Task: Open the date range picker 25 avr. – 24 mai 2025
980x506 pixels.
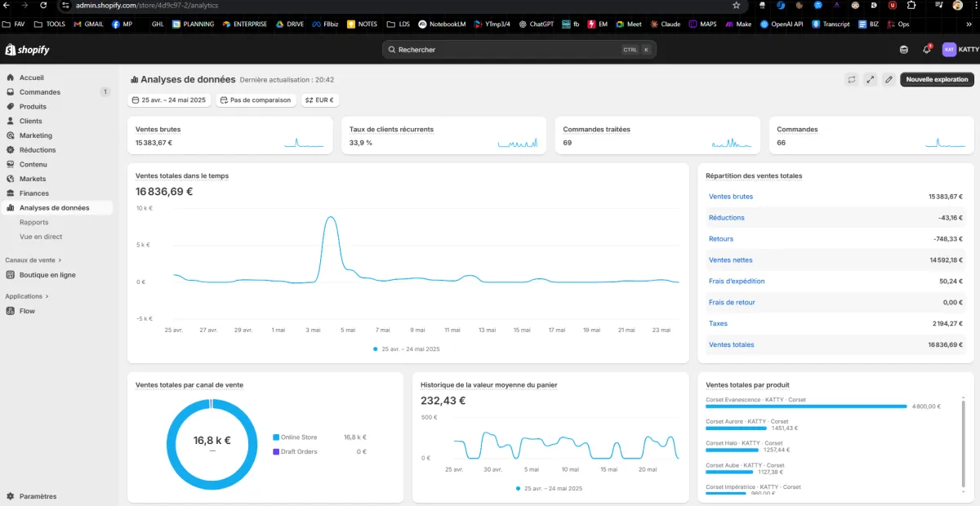Action: (170, 100)
